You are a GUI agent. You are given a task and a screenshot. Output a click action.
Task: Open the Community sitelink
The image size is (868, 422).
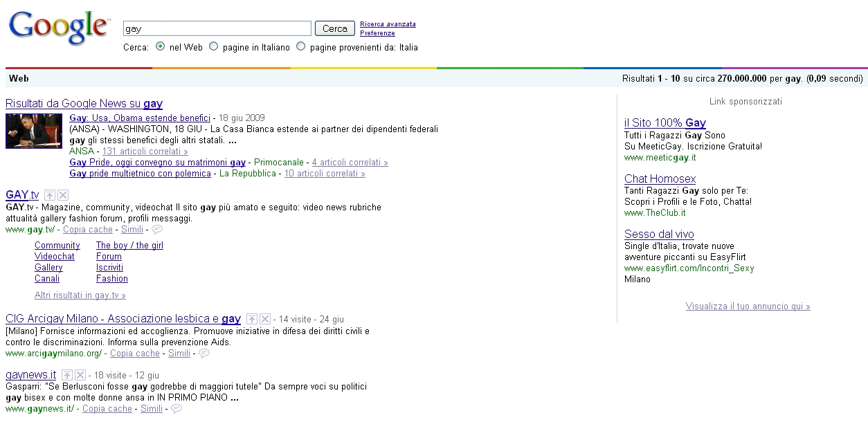point(57,246)
